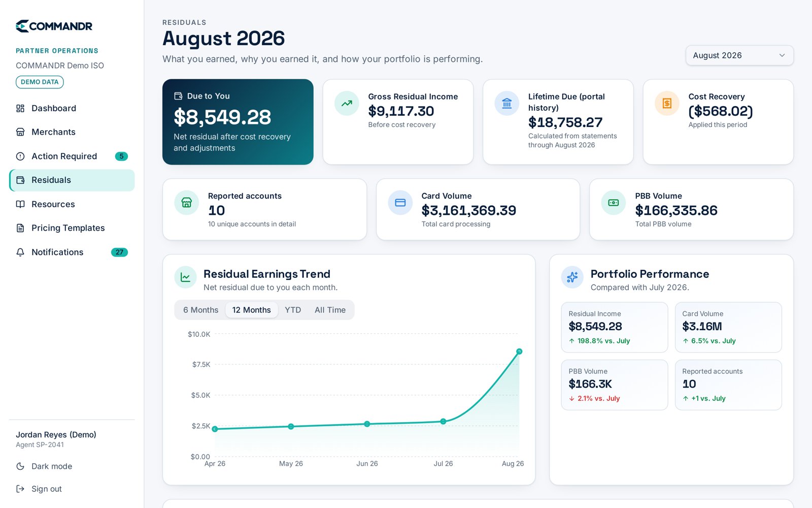Screen dimensions: 812x508
Task: Click the Notifications bell icon
Action: [x=20, y=252]
